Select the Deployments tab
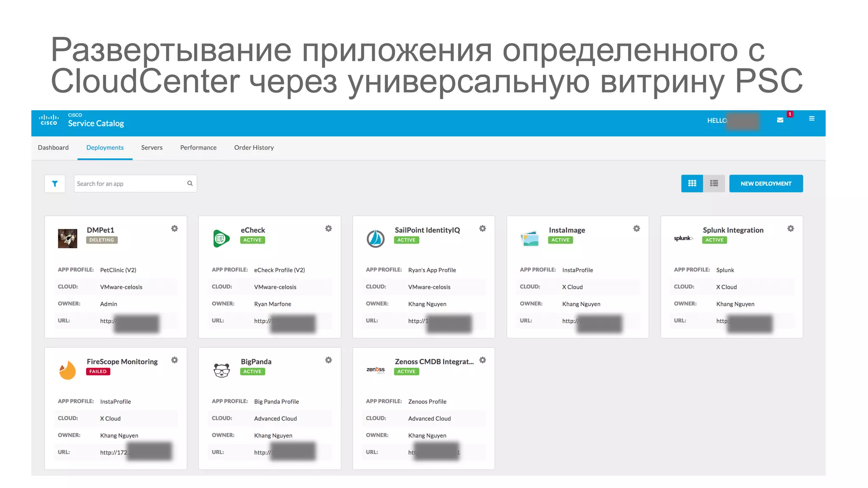 [105, 147]
